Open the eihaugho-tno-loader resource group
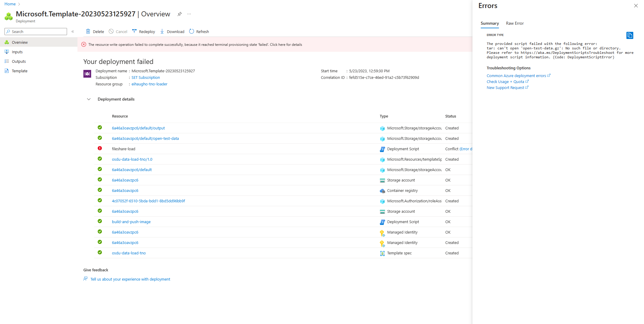 149,84
